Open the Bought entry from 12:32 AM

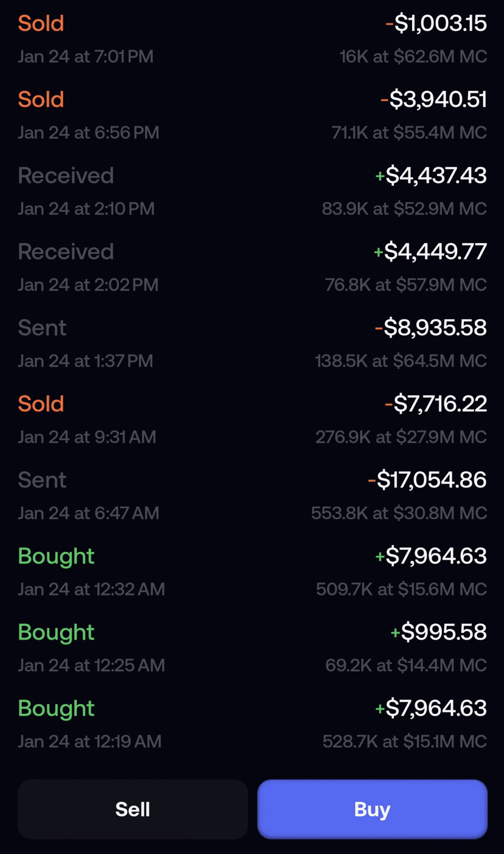tap(56, 557)
